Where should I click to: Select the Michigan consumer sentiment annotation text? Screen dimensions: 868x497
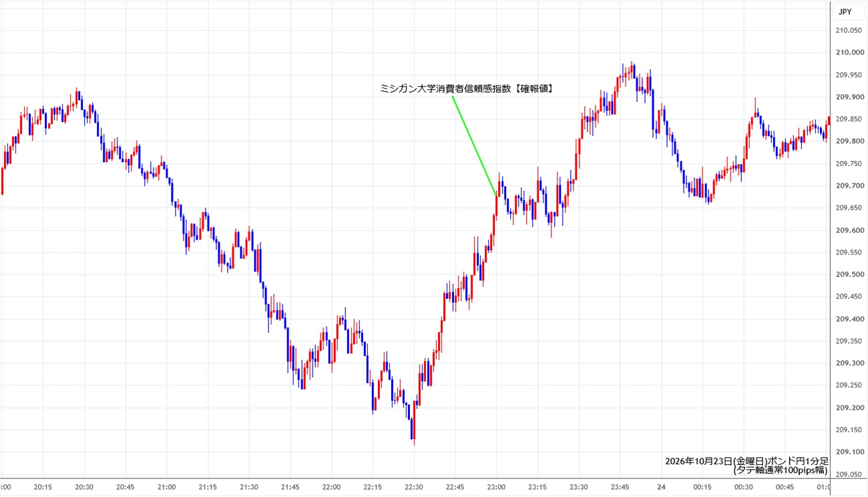click(467, 87)
